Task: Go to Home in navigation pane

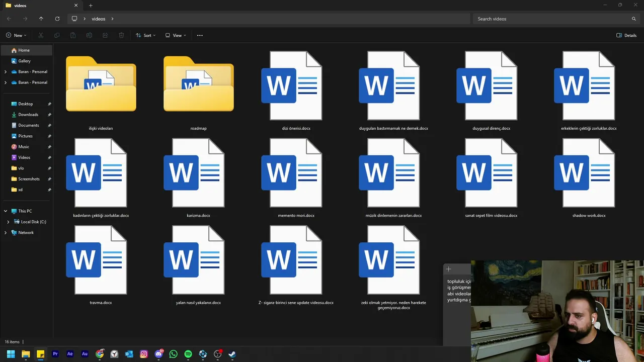Action: coord(27,50)
